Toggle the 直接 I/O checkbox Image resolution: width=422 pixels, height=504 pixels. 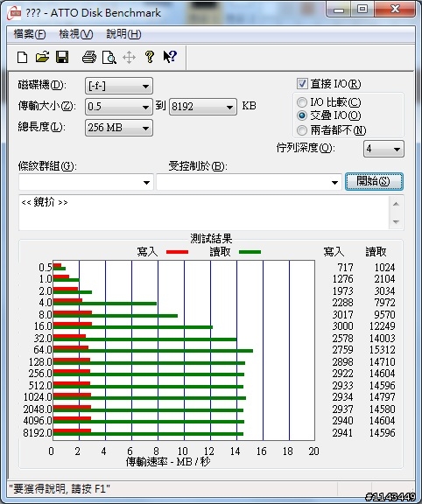302,84
